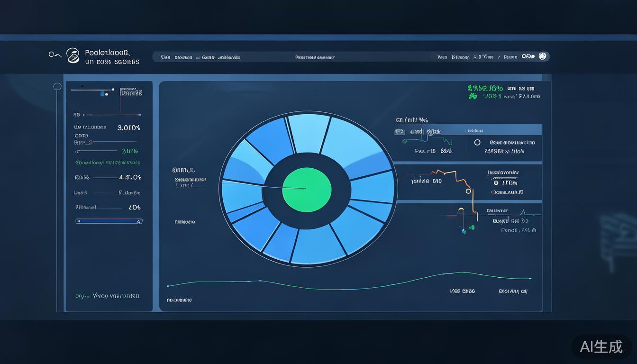Image resolution: width=637 pixels, height=364 pixels.
Task: Click the blue dot under the top sidebar slider
Action: [x=103, y=94]
